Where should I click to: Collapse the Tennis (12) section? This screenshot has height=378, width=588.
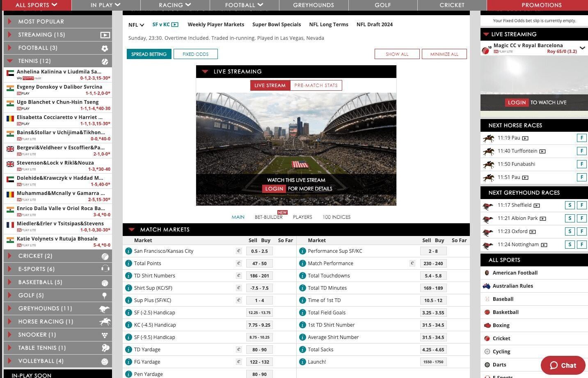click(x=58, y=61)
